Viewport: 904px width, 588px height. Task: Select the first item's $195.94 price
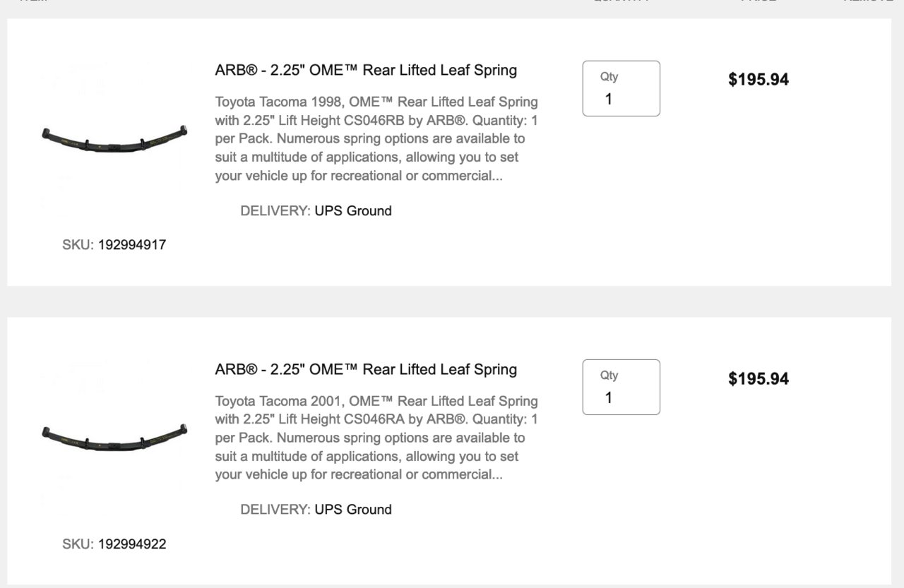(x=759, y=79)
